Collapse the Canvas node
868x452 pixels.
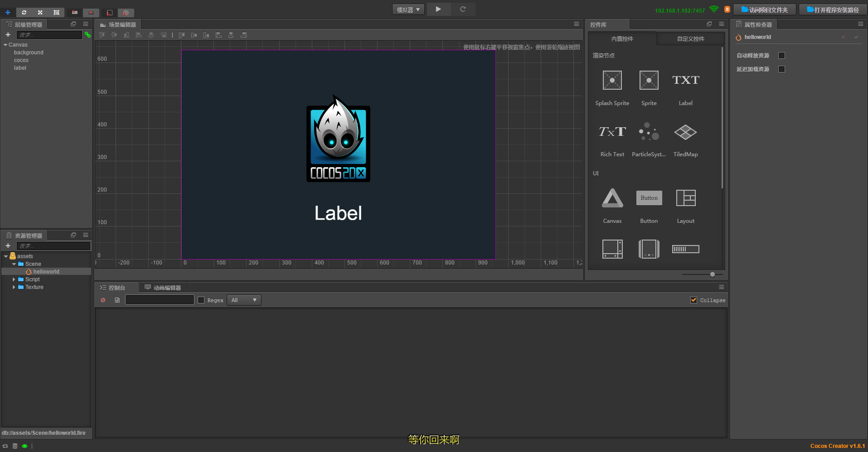point(5,45)
